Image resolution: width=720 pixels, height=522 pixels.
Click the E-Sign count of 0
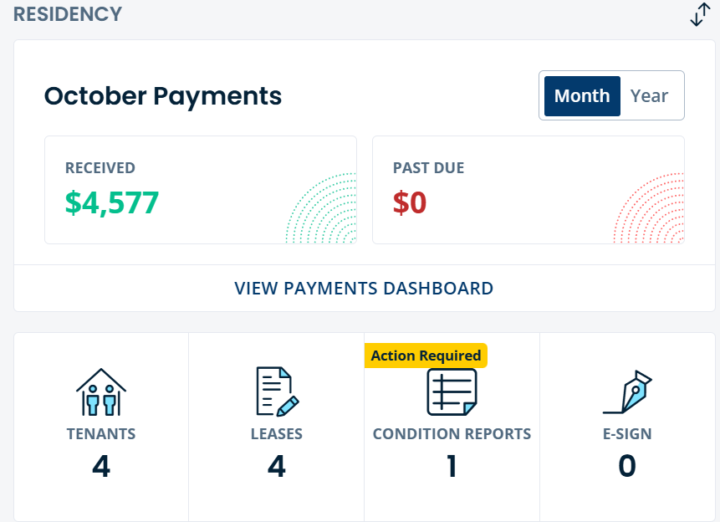[x=627, y=466]
